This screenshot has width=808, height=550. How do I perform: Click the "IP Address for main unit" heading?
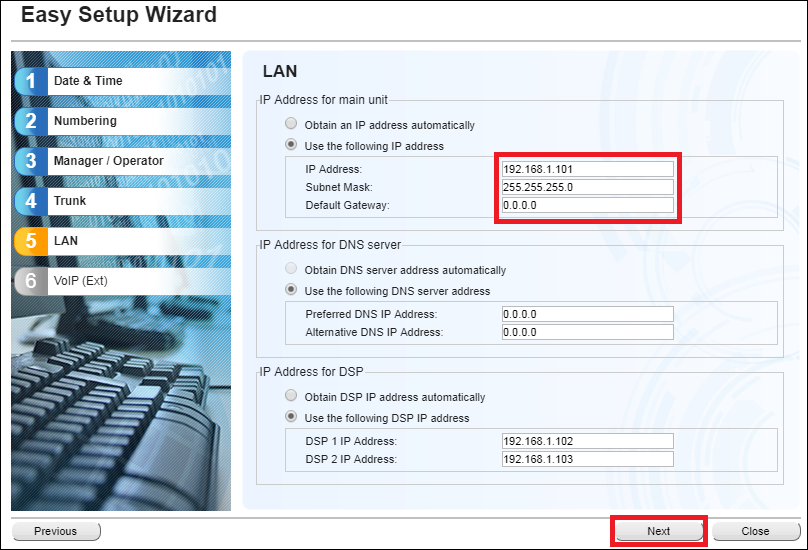(x=323, y=99)
